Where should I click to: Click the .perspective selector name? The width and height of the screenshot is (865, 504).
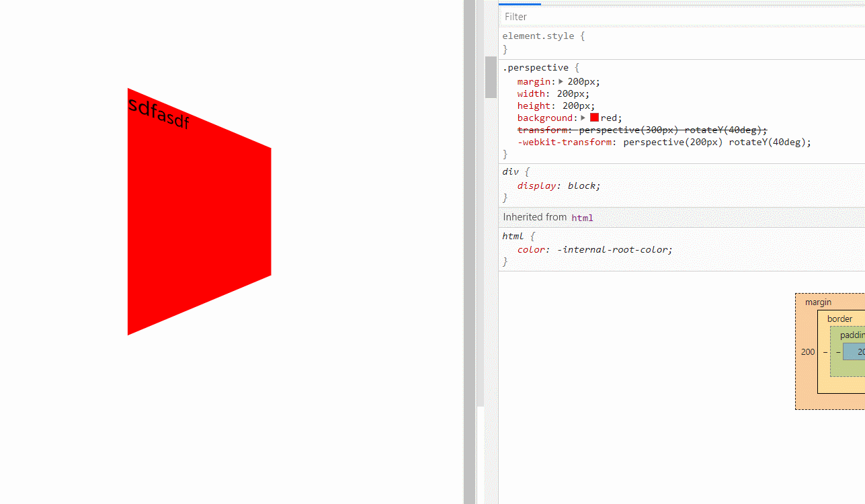click(535, 67)
